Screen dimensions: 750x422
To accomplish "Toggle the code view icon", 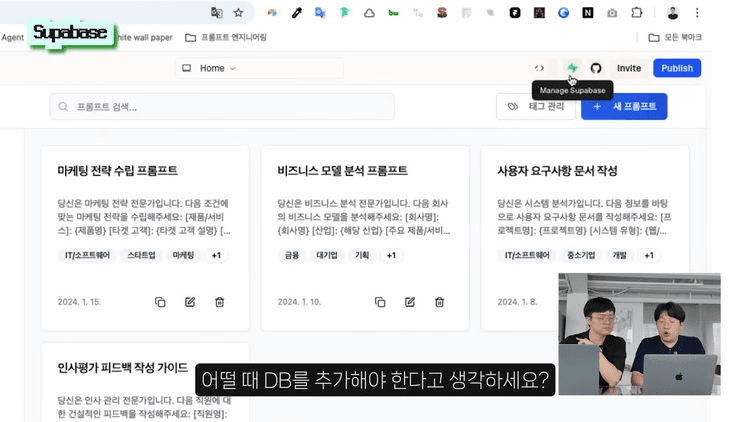I will pos(540,68).
